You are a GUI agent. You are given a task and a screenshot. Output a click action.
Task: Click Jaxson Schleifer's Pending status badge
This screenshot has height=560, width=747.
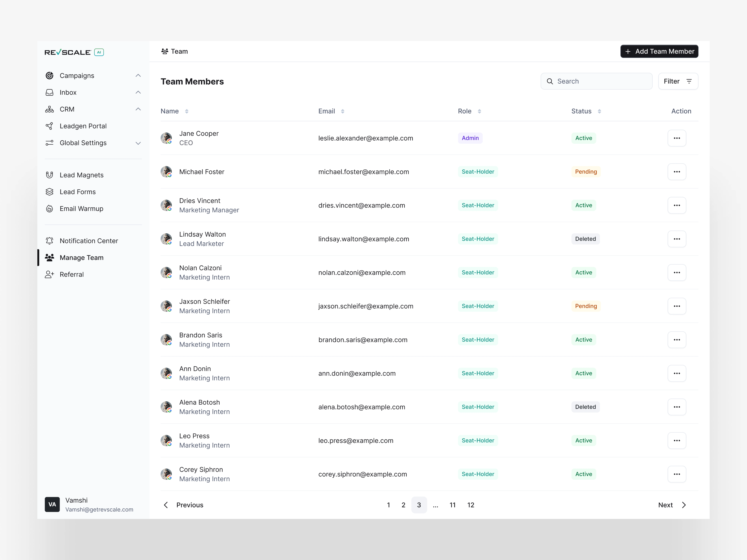586,306
